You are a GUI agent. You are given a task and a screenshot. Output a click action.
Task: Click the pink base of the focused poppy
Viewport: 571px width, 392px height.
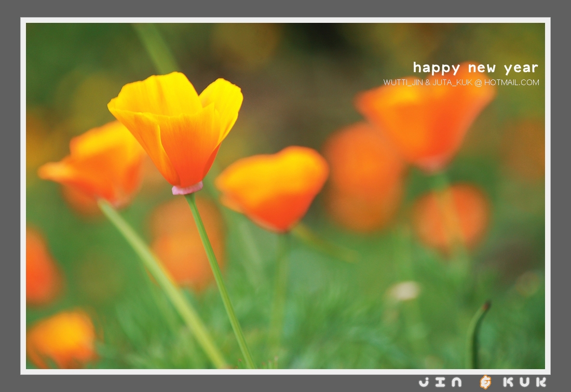187,189
